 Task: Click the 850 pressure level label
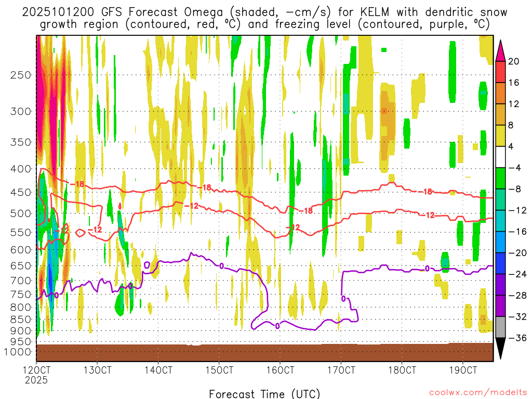click(x=21, y=320)
